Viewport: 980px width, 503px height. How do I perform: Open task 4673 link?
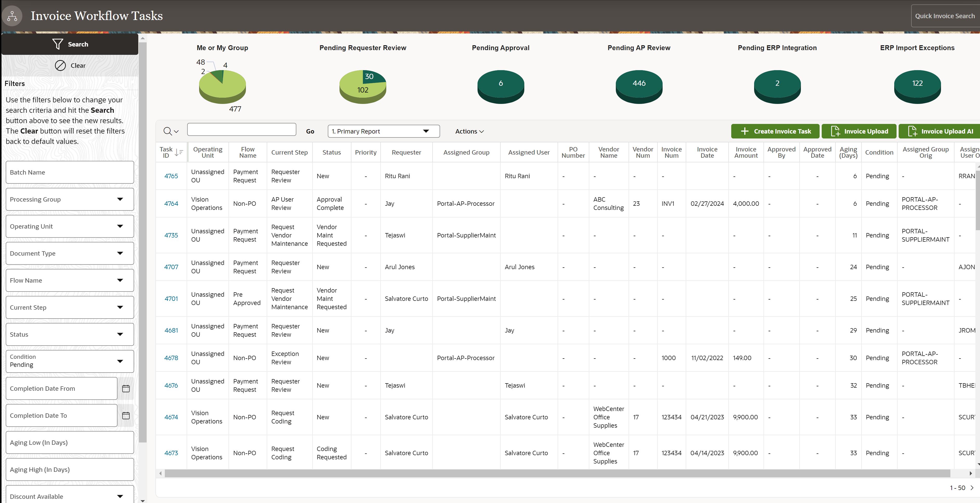point(171,453)
